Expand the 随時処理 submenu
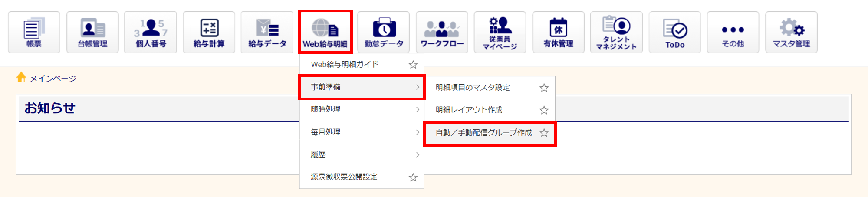The height and width of the screenshot is (197, 868). click(362, 109)
